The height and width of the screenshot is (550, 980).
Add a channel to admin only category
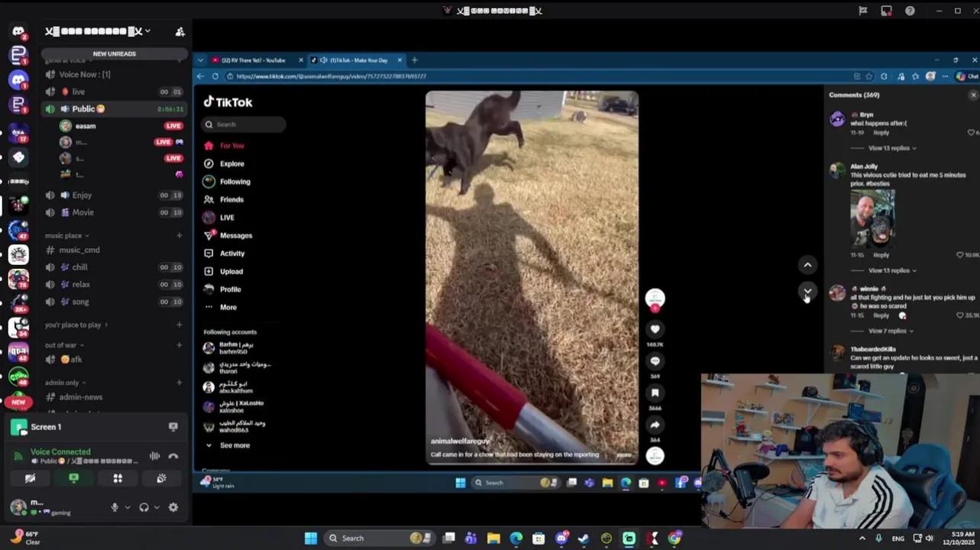[x=180, y=383]
